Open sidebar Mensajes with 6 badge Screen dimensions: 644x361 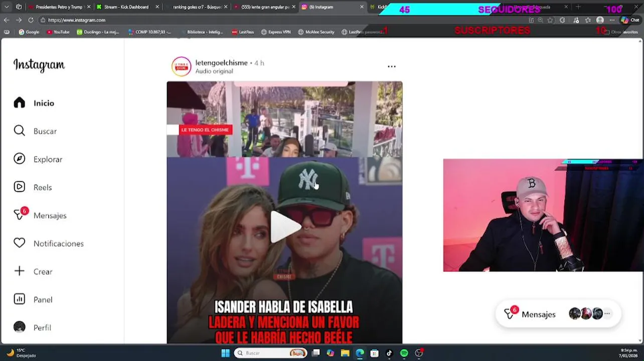click(40, 215)
